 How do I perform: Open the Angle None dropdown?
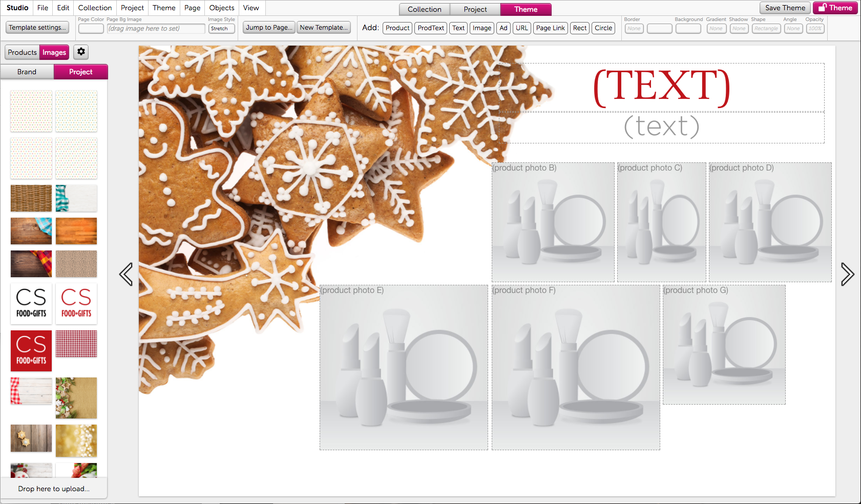(x=793, y=29)
